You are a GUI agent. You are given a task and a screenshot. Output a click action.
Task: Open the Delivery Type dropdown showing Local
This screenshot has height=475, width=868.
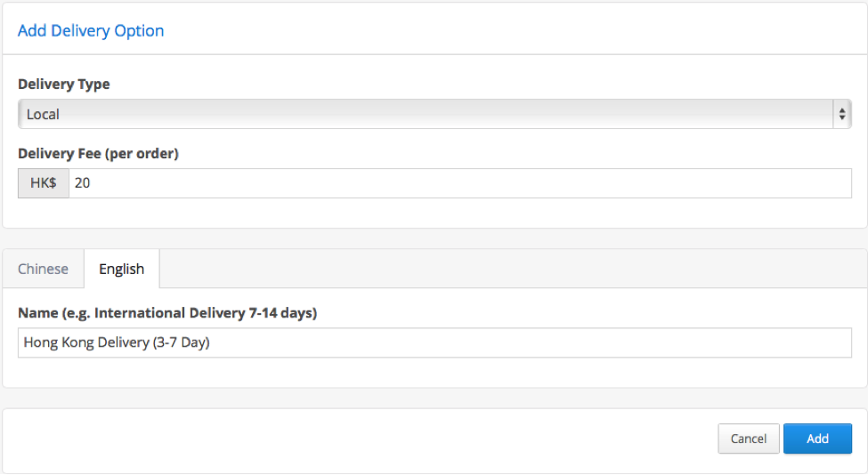(x=434, y=114)
